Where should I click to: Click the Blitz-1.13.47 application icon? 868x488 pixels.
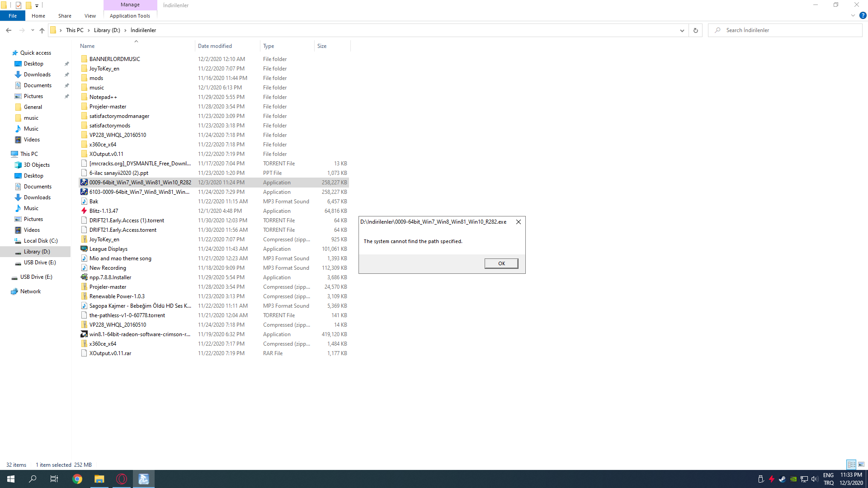tap(84, 211)
